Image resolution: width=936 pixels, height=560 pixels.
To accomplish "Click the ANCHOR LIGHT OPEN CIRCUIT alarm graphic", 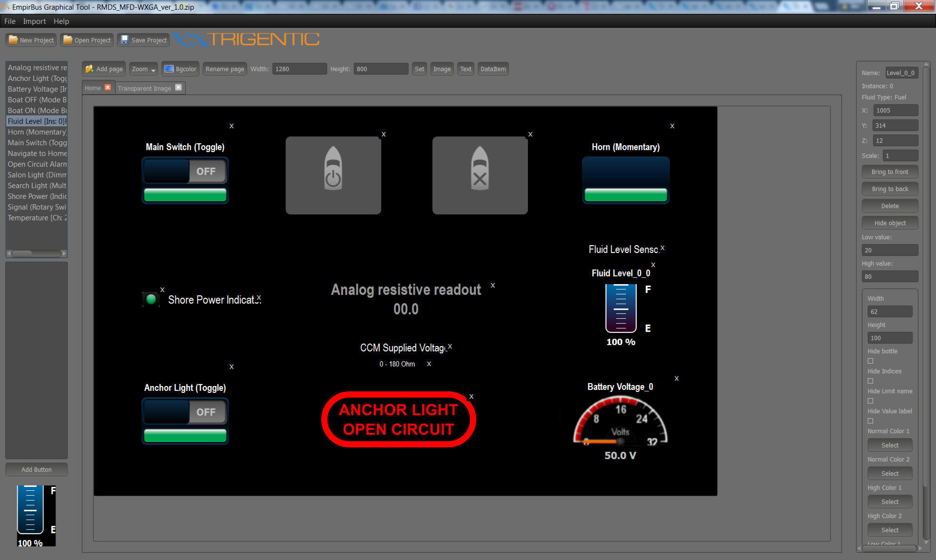I will click(x=399, y=419).
